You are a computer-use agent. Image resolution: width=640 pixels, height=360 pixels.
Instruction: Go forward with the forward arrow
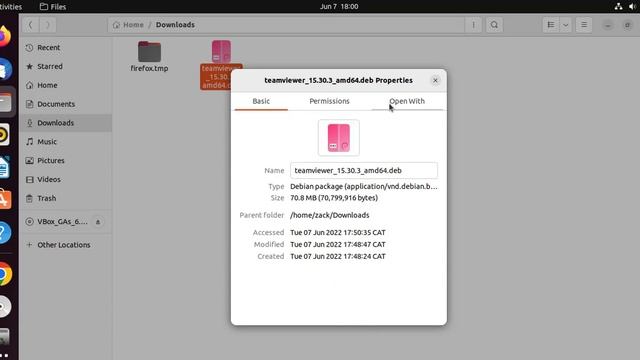tap(47, 25)
